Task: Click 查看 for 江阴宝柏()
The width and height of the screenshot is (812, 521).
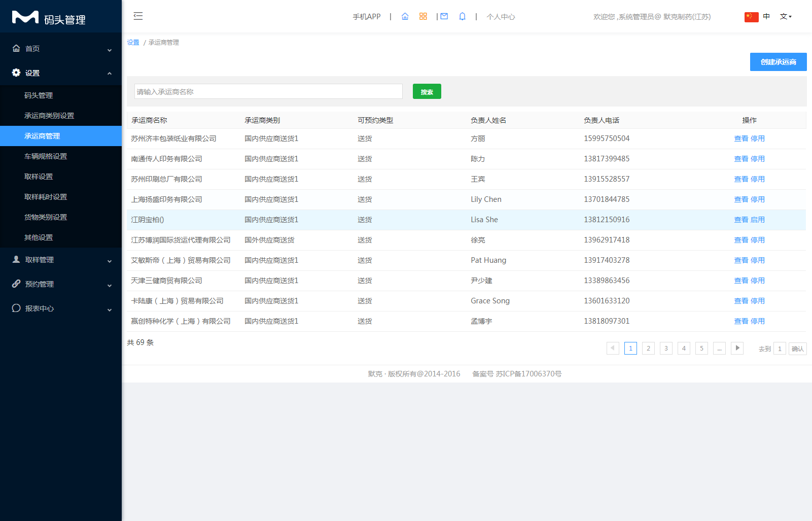Action: pyautogui.click(x=741, y=220)
